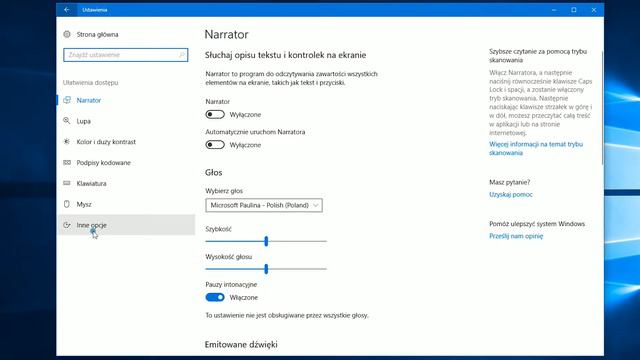Click Prześlij nam opinię link

click(x=516, y=236)
